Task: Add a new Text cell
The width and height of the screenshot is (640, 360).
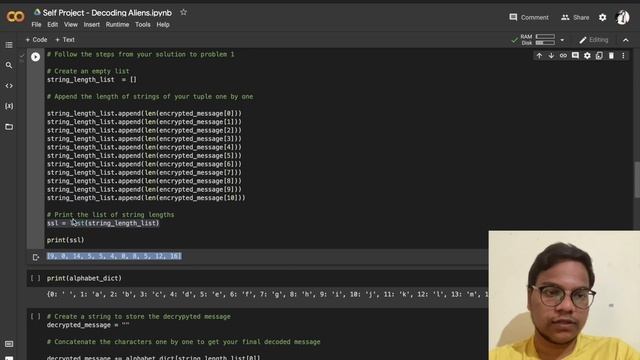Action: [x=65, y=40]
